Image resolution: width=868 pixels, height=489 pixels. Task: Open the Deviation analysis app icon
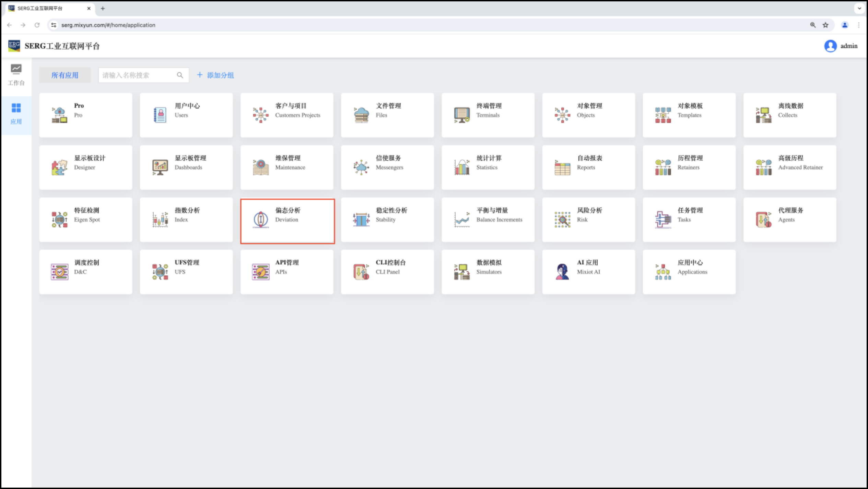point(260,220)
